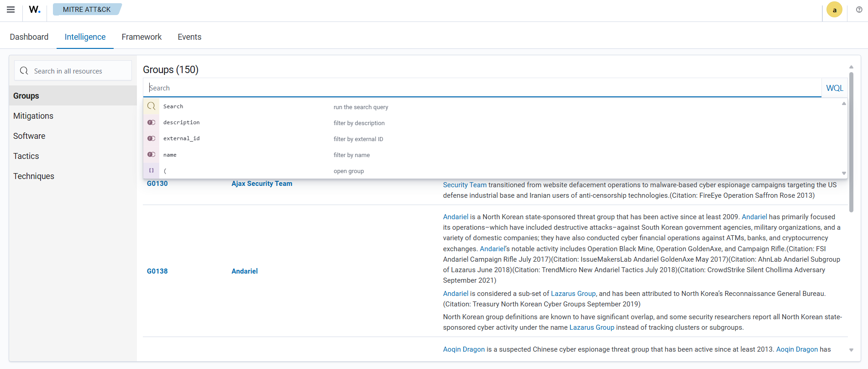Select Techniques in the sidebar
Viewport: 868px width, 369px height.
[34, 176]
